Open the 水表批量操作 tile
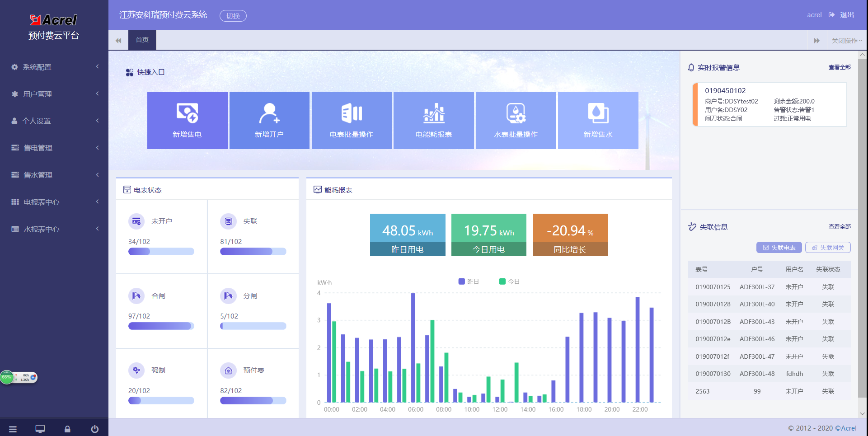Screen dimensions: 868x436 (516, 120)
